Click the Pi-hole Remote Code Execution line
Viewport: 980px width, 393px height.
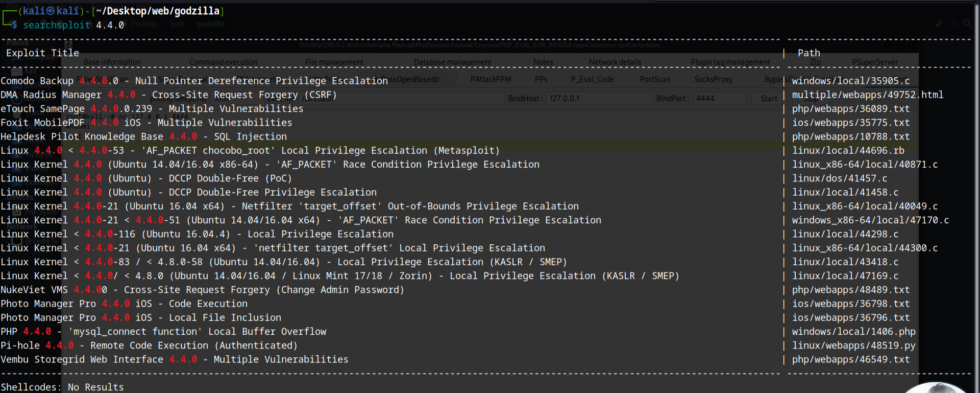point(149,345)
